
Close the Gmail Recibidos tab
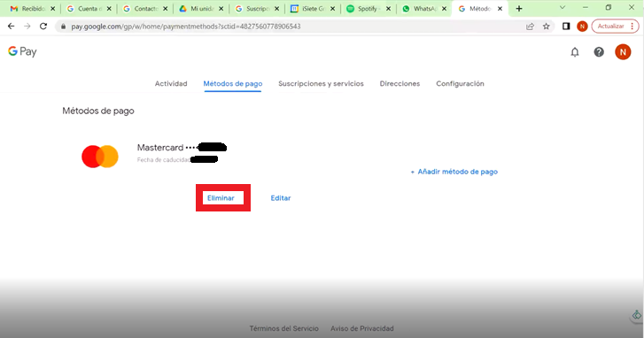tap(52, 9)
